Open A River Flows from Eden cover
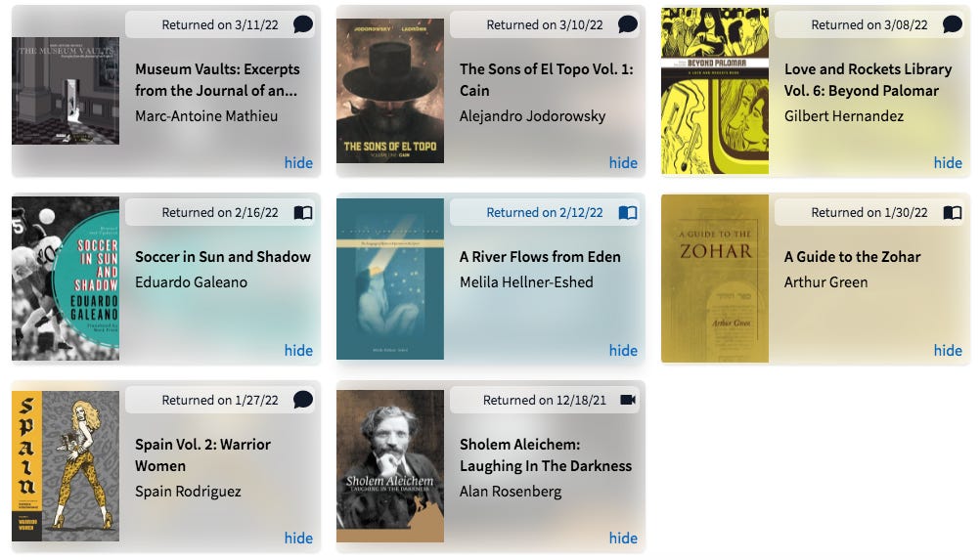 [390, 279]
